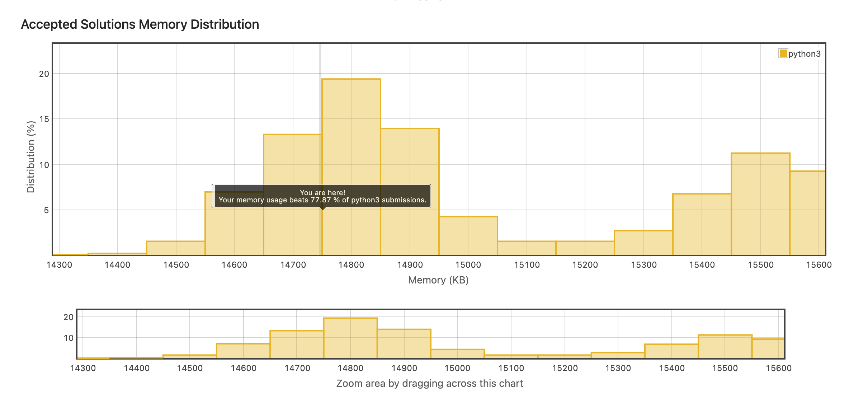Image resolution: width=868 pixels, height=394 pixels.
Task: Click 'Accepted Solutions Memory Distribution' heading
Action: click(x=140, y=24)
